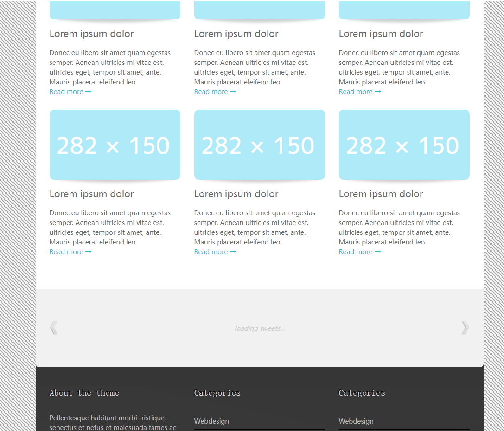Screen dimensions: 504x431
Task: Click the second-row right Lorem ipsum dolor heading
Action: click(381, 194)
